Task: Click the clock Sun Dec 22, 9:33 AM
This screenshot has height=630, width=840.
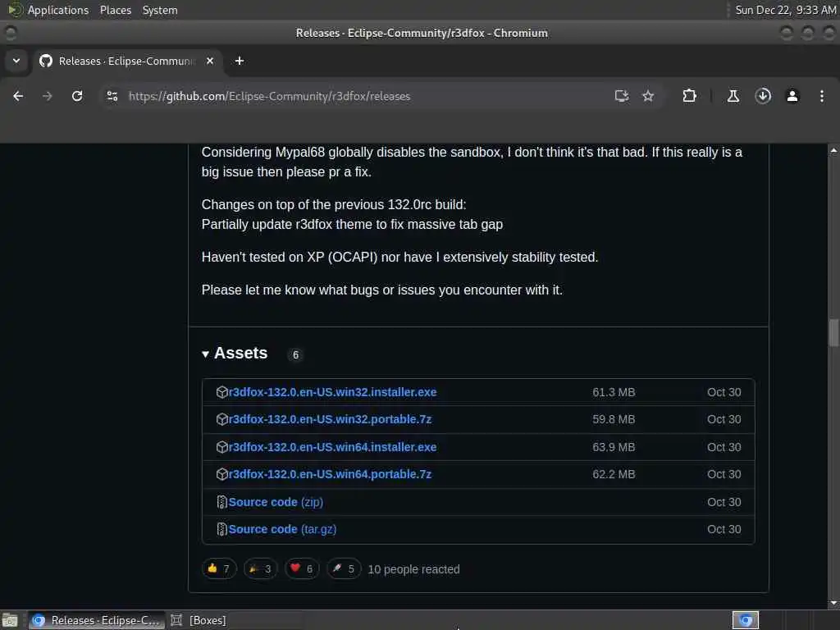Action: (785, 10)
